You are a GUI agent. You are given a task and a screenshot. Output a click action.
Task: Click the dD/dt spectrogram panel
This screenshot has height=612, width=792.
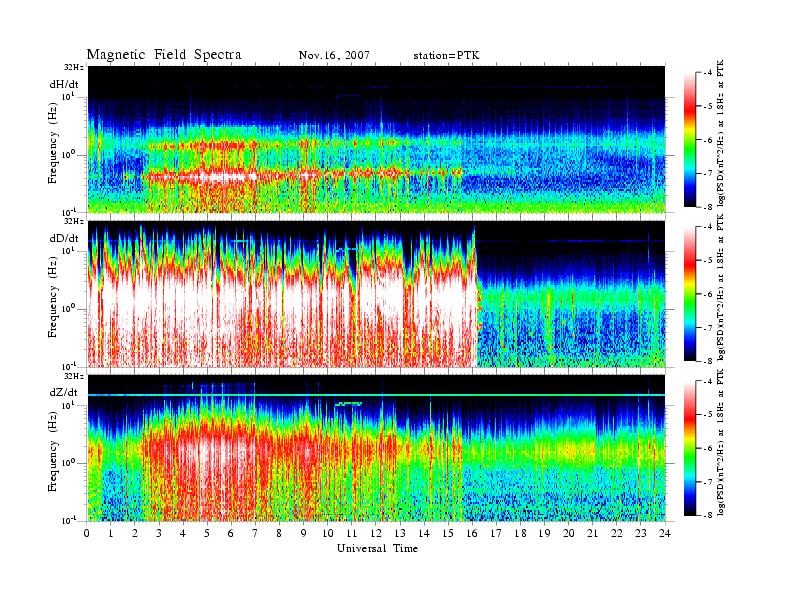tap(377, 294)
